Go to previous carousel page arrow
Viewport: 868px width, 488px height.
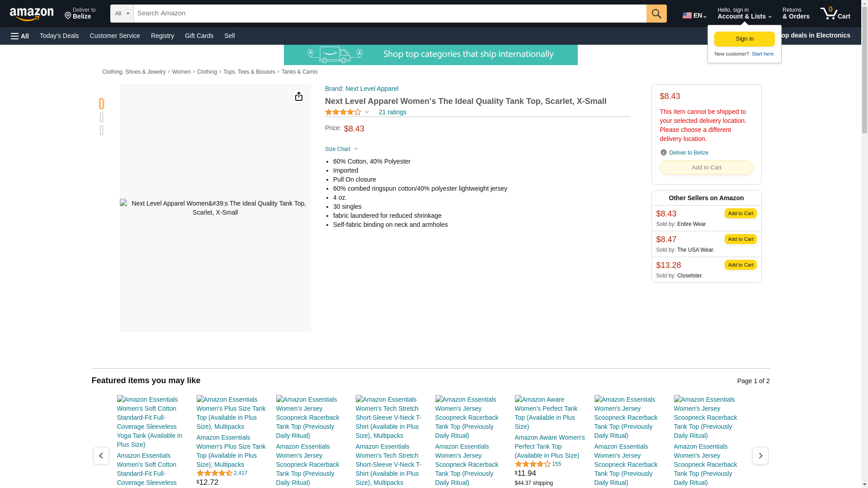click(x=101, y=455)
